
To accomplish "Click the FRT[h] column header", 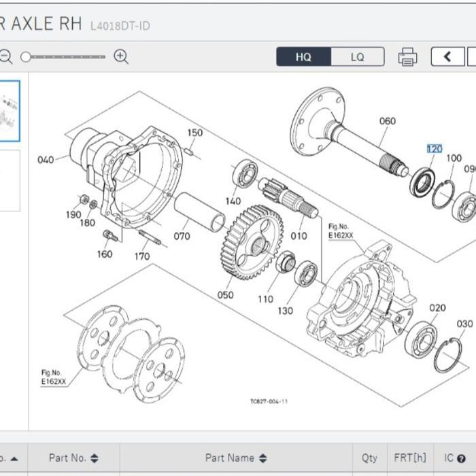I will (x=410, y=458).
